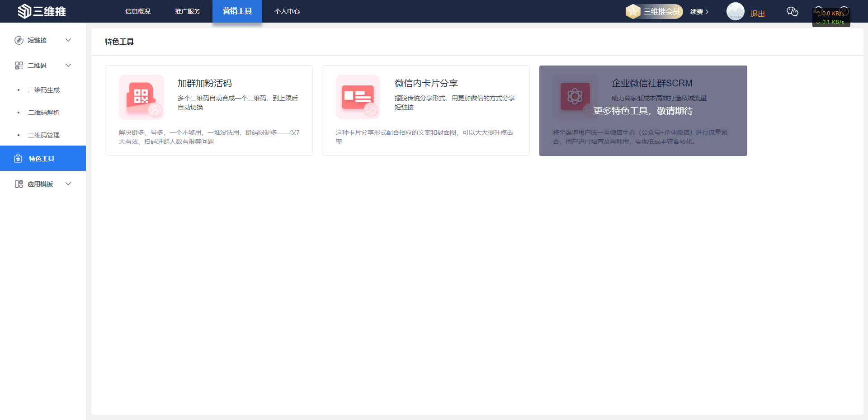Click the orange 退出 logout link

pyautogui.click(x=758, y=14)
